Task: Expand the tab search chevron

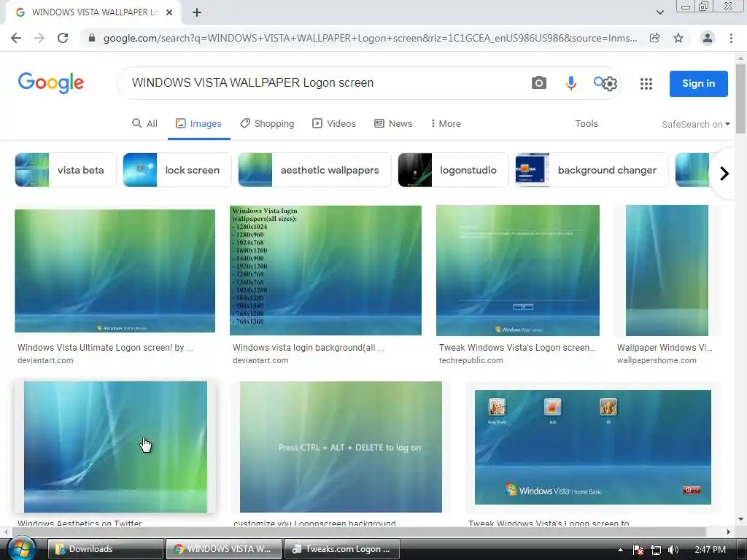Action: pyautogui.click(x=659, y=12)
